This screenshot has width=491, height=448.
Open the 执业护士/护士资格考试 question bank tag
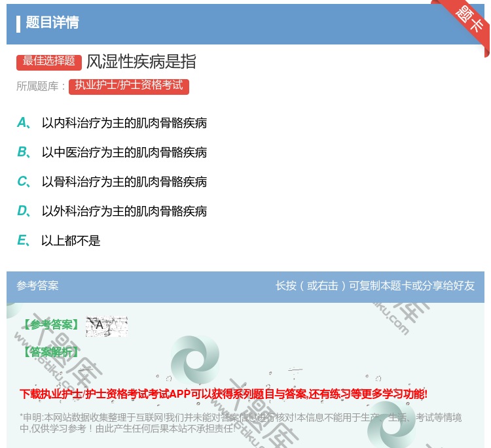point(129,86)
